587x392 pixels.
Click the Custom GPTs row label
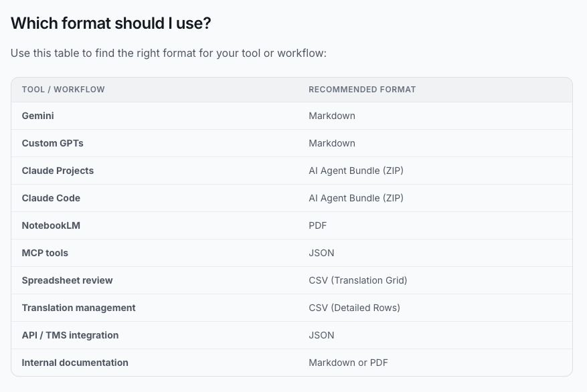click(x=53, y=143)
